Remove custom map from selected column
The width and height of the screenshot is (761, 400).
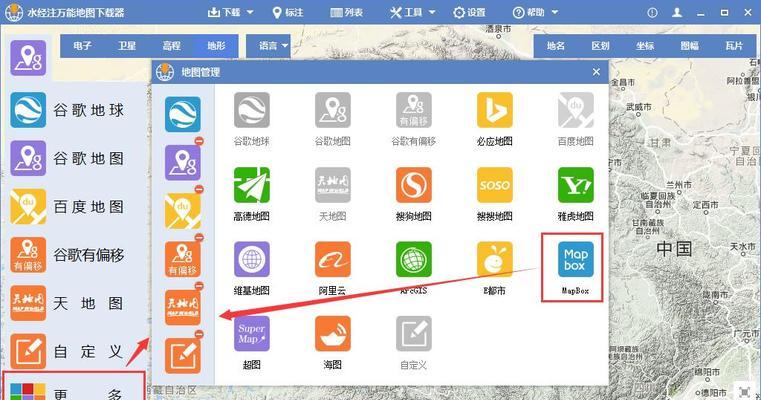pos(199,334)
